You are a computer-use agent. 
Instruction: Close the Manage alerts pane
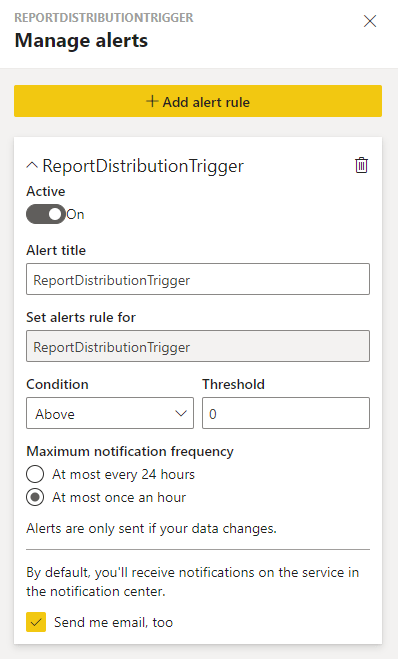(370, 21)
